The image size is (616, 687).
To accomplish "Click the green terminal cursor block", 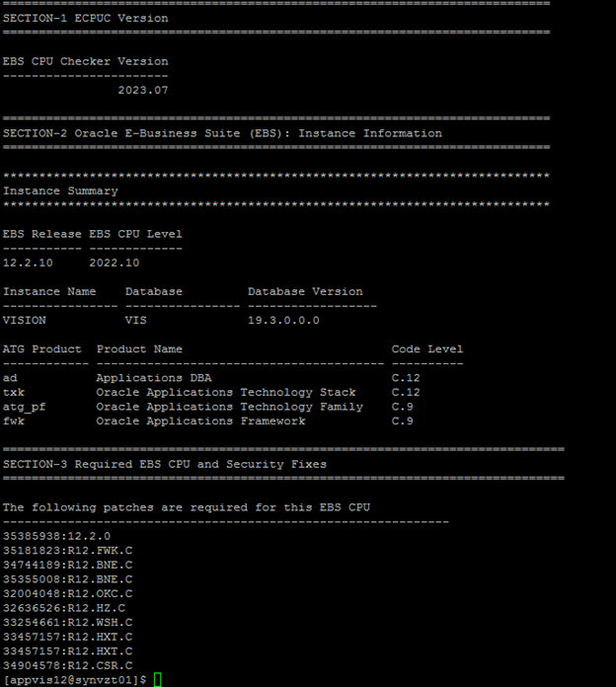I will click(158, 679).
